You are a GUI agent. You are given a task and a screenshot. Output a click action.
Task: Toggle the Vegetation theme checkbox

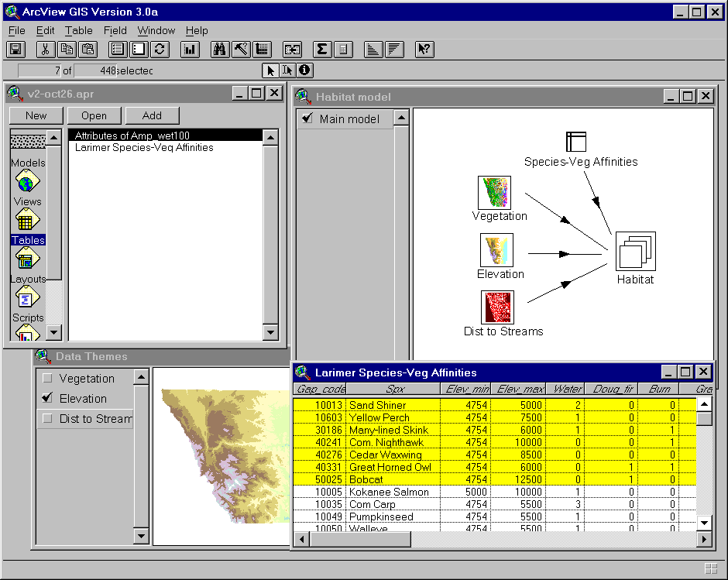pyautogui.click(x=47, y=379)
